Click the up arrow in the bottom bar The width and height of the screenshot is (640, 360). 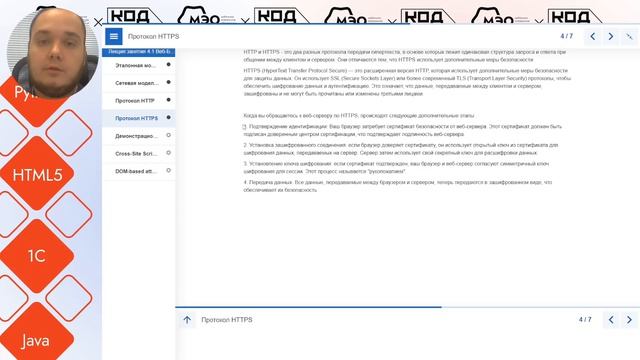click(x=187, y=320)
